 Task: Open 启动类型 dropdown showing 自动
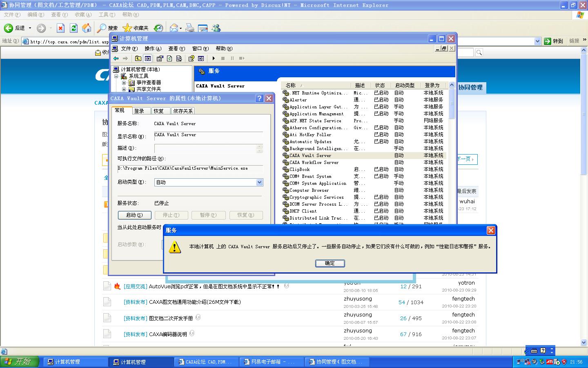coord(209,182)
